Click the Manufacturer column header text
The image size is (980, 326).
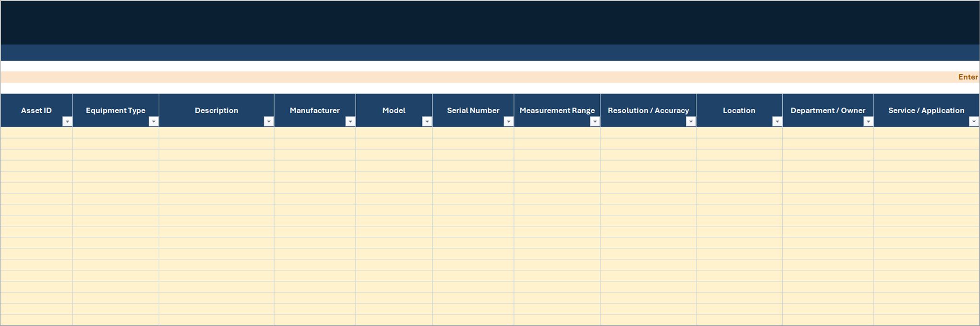pos(315,110)
